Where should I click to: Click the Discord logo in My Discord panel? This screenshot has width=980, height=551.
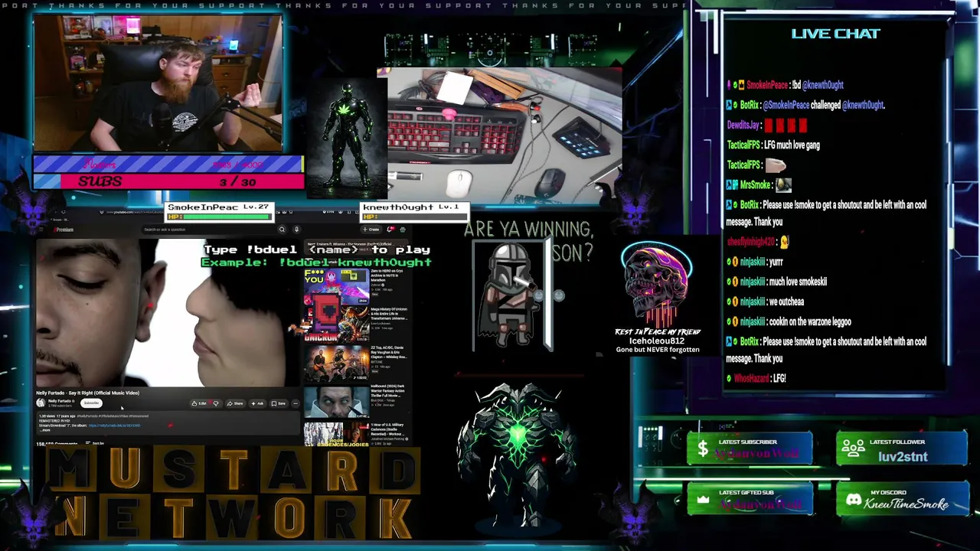pyautogui.click(x=853, y=500)
